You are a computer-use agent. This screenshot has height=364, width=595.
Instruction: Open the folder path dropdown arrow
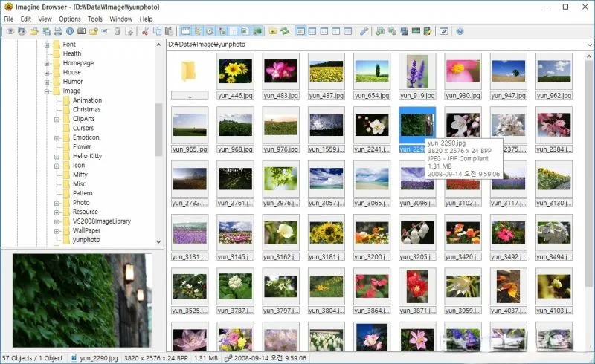(x=589, y=45)
